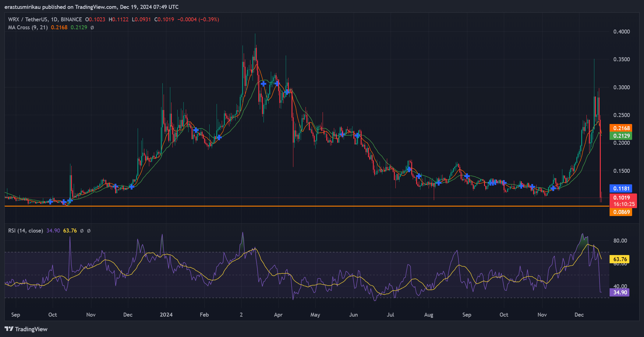Click the ø symbol beside MA Cross values
The width and height of the screenshot is (644, 337).
(x=92, y=27)
